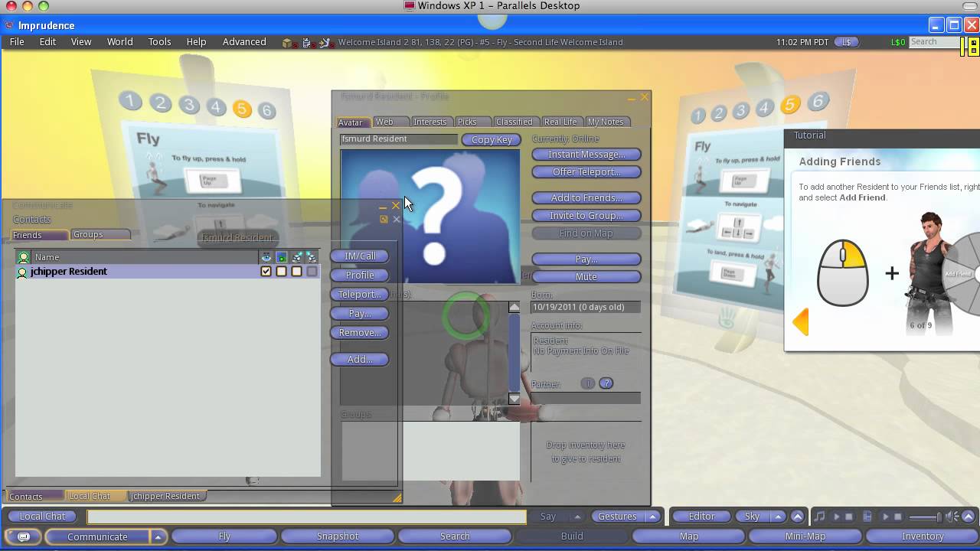980x551 pixels.
Task: Click the map location permission column icon
Action: (281, 257)
